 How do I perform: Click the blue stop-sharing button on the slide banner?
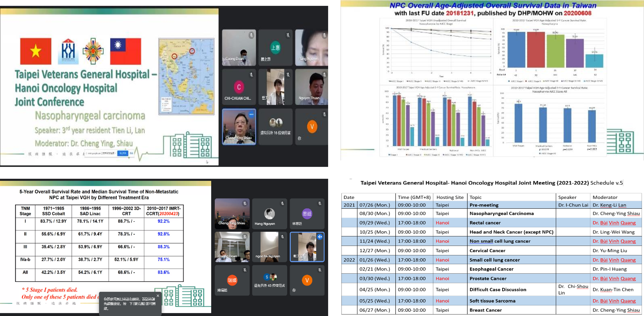(x=123, y=153)
